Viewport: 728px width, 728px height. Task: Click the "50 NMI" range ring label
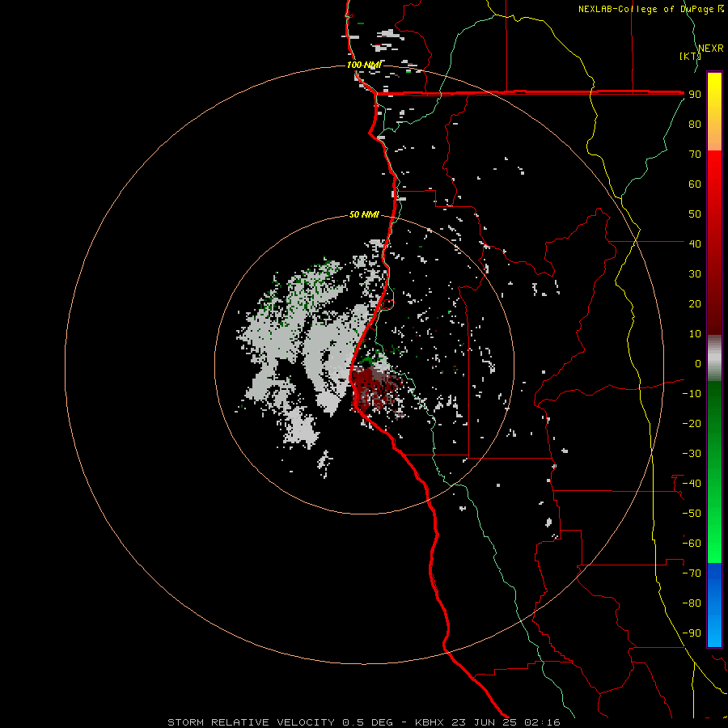coord(364,214)
